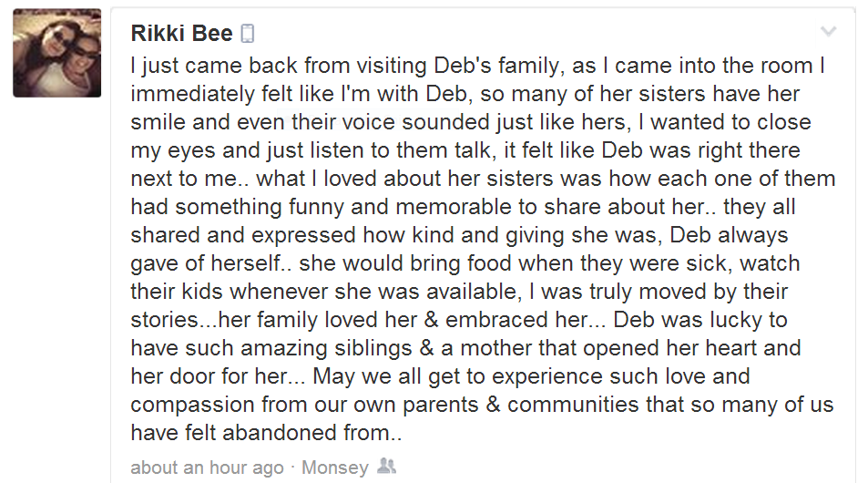Click the line starting 'stories...her family loved'
868x483 pixels.
tap(459, 321)
